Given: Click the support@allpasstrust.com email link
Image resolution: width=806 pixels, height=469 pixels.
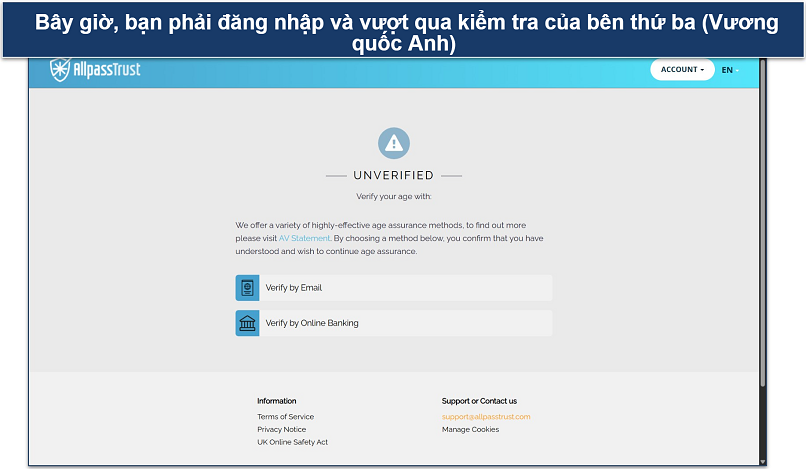Looking at the screenshot, I should pos(486,416).
